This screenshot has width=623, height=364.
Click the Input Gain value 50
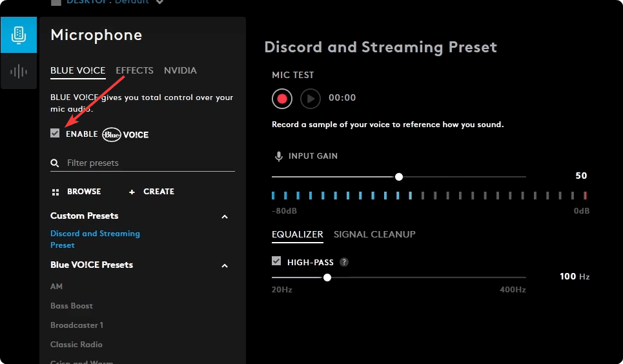pos(581,176)
